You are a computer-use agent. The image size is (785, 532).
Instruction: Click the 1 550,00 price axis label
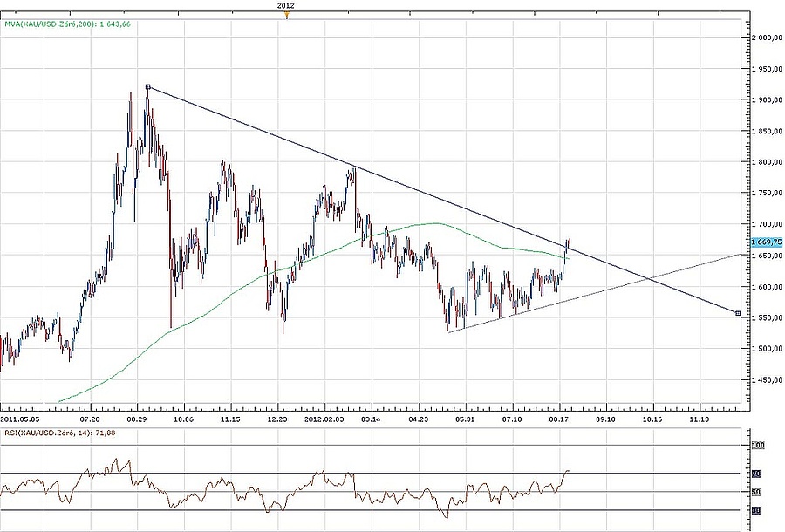[766, 317]
